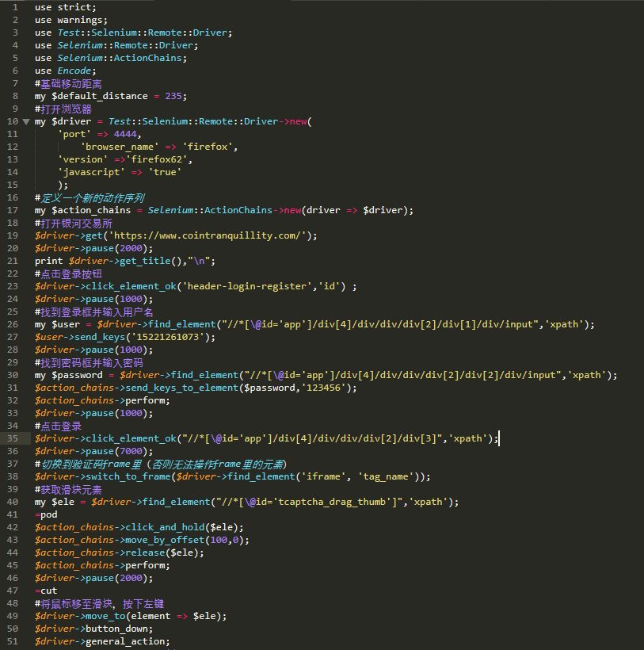Click the comment '#基础移动距离'
This screenshot has height=650, width=644.
coord(68,84)
